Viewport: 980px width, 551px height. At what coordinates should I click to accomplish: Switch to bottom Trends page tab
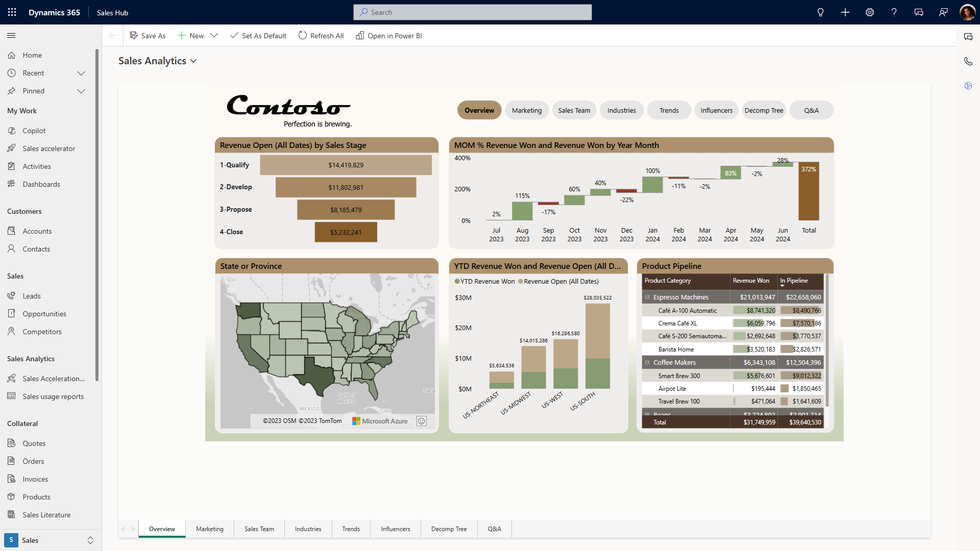(351, 529)
